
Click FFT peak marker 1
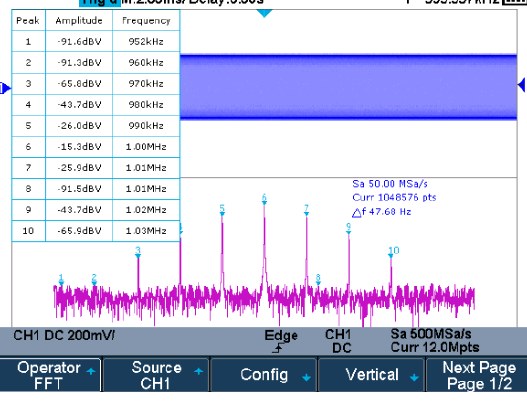coord(61,280)
